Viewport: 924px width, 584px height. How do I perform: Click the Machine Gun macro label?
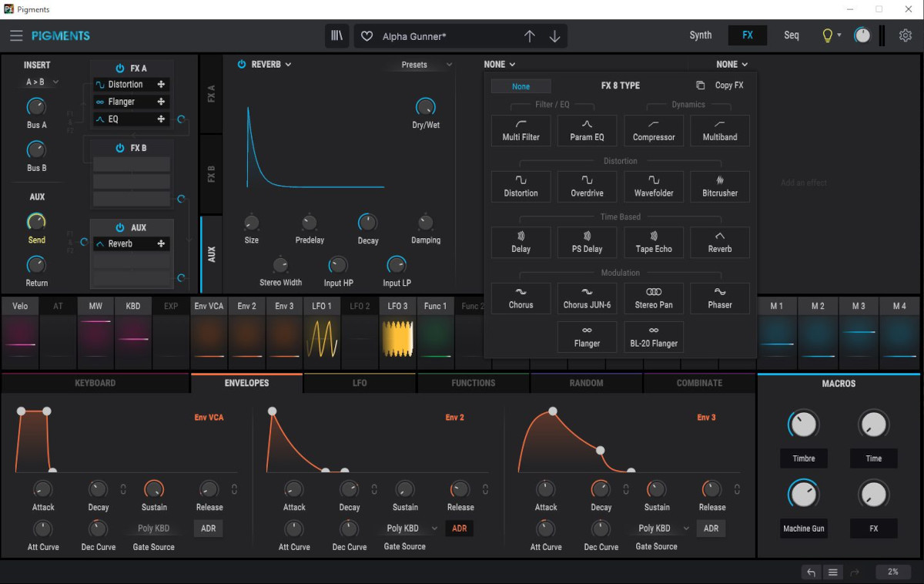(x=804, y=529)
